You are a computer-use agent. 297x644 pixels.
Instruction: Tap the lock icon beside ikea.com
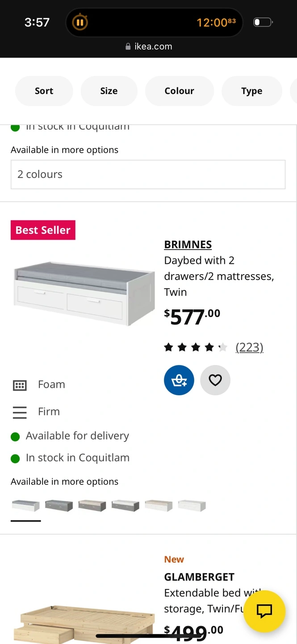128,47
